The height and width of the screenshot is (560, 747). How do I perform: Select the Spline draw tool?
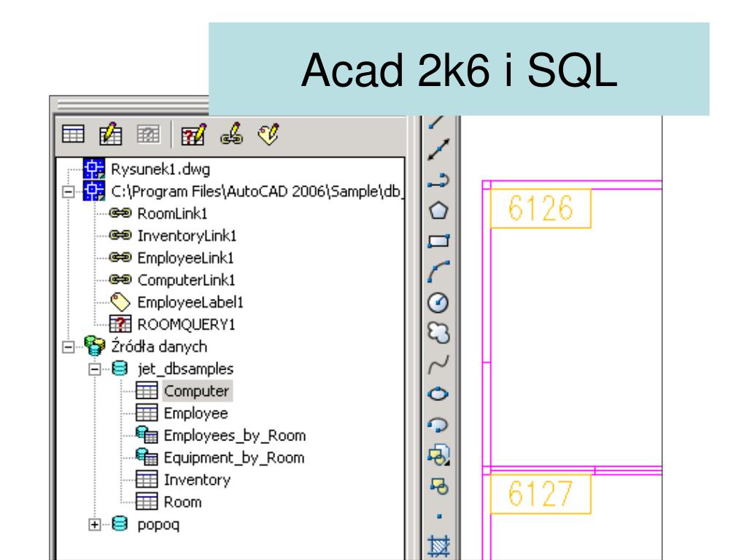tap(438, 364)
